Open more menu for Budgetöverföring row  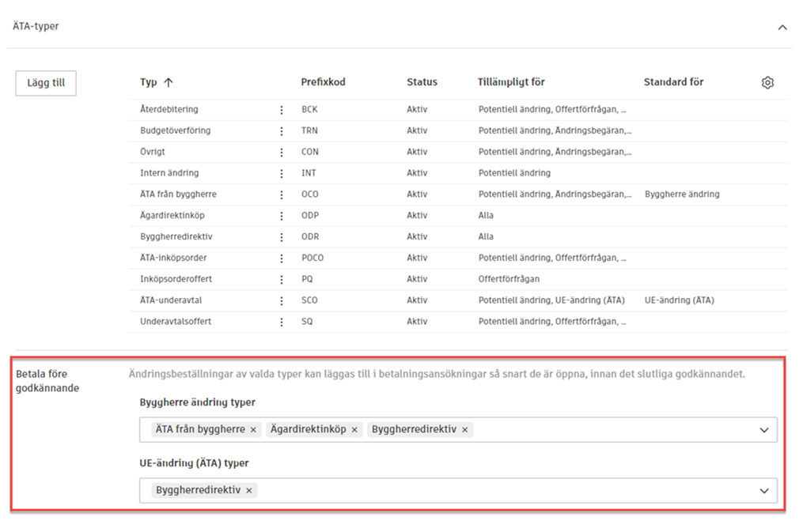282,131
